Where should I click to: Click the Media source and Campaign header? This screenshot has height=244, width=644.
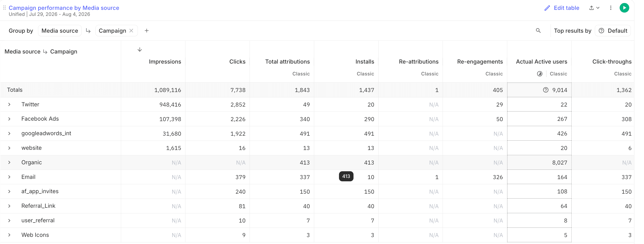(x=41, y=52)
